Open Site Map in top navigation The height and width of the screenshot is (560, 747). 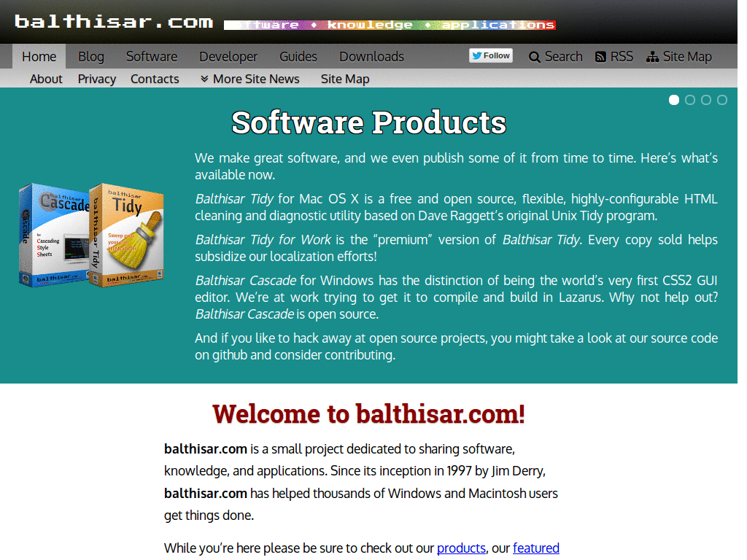tap(687, 57)
